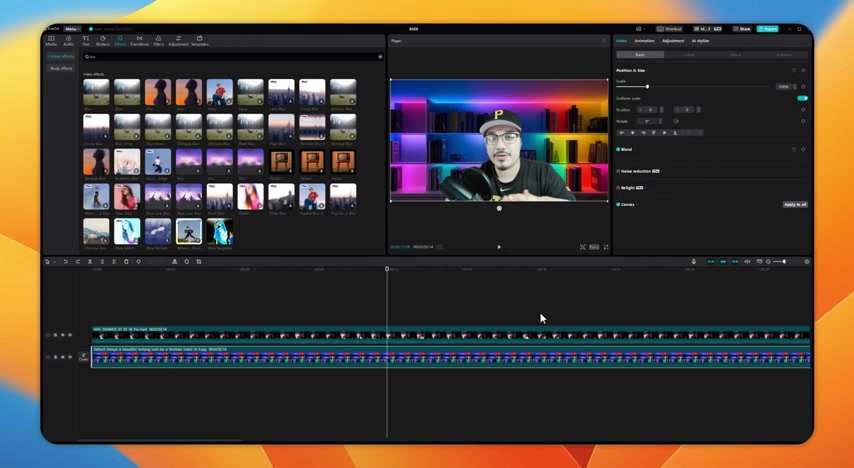Click the Undo icon in the timeline toolbar

pyautogui.click(x=65, y=262)
